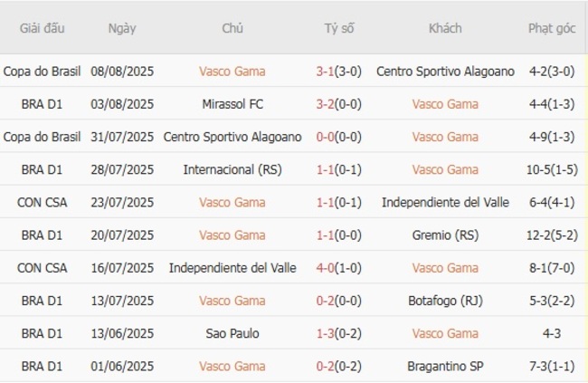Screen dimensions: 588x383
Task: Click the "Ngày" column header
Action: coord(122,28)
